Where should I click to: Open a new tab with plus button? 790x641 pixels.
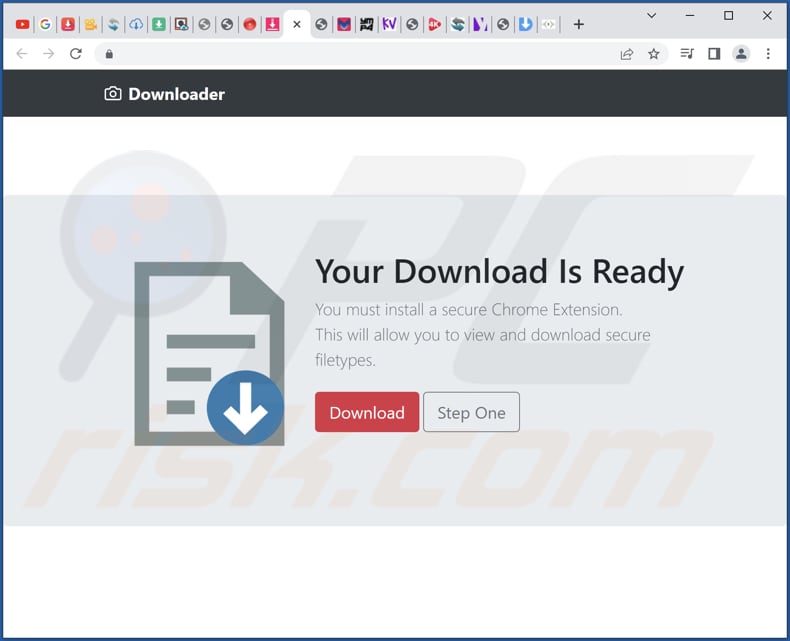pos(578,24)
